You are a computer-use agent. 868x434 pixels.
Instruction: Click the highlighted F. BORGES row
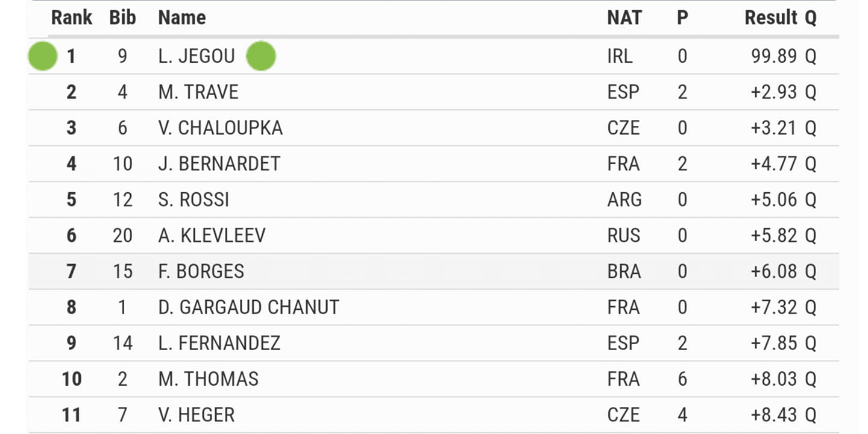coord(433,271)
